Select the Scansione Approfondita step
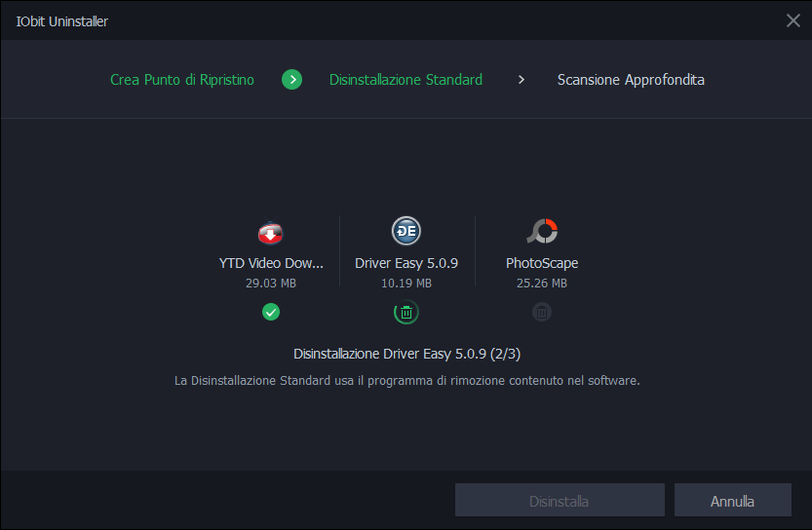Screen dimensions: 812x530 coord(631,80)
